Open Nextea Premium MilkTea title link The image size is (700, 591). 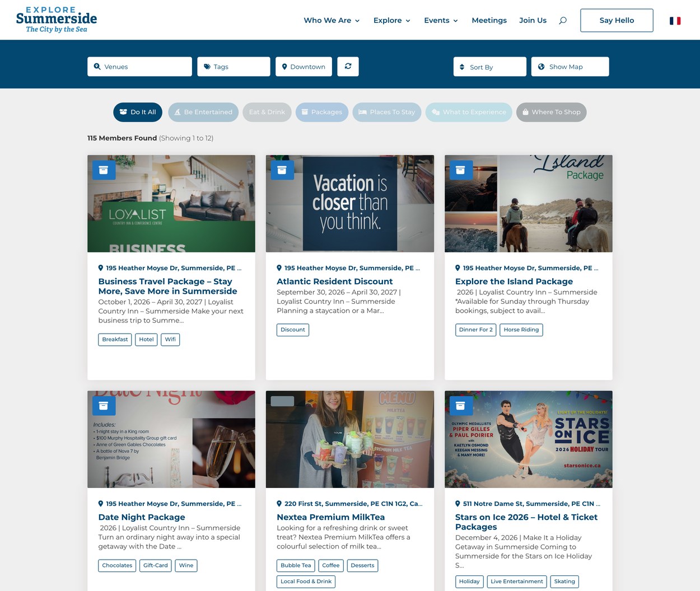tap(330, 517)
